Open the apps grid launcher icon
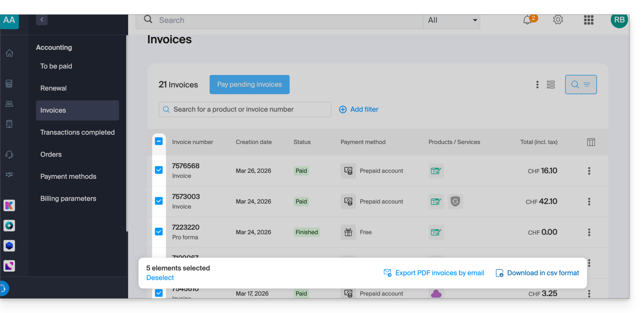This screenshot has width=644, height=313. pos(588,20)
